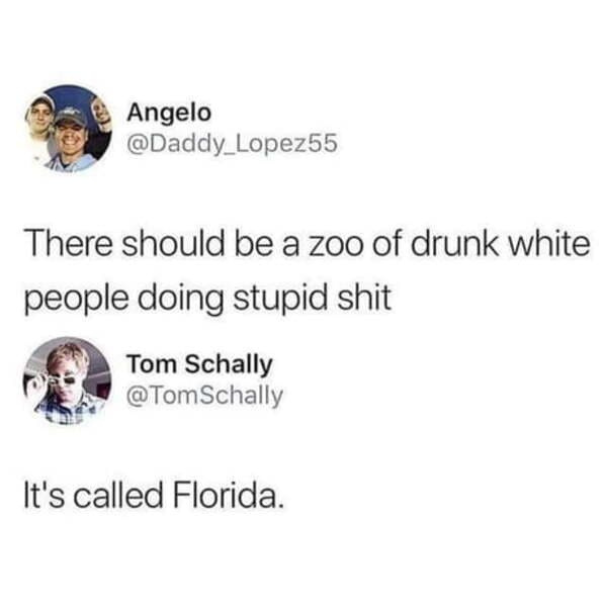
Task: Select the line 'people doing stupid shit'
Action: pyautogui.click(x=208, y=299)
